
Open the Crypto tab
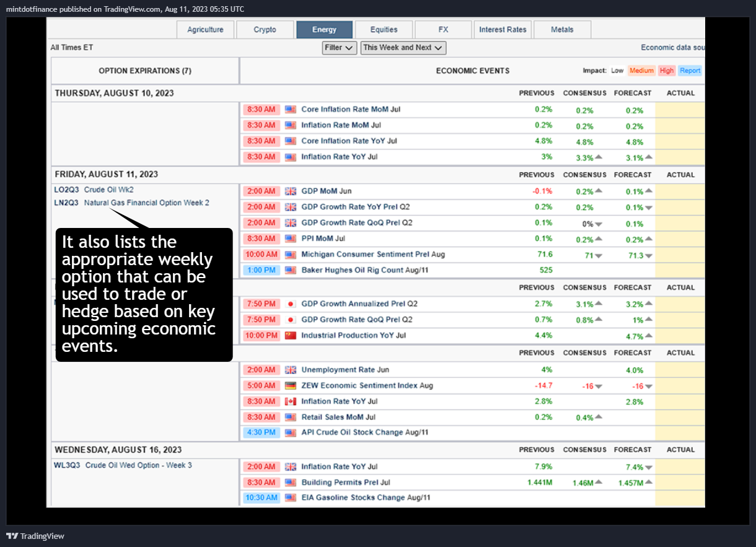pyautogui.click(x=265, y=30)
